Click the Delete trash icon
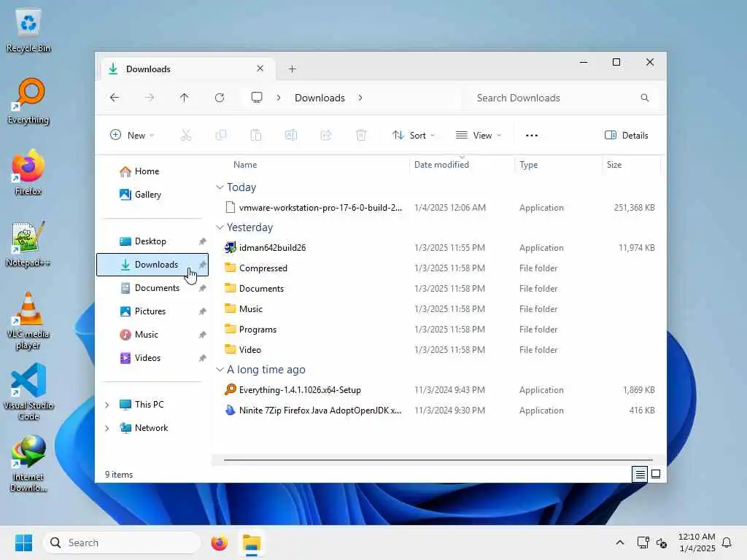 click(361, 135)
